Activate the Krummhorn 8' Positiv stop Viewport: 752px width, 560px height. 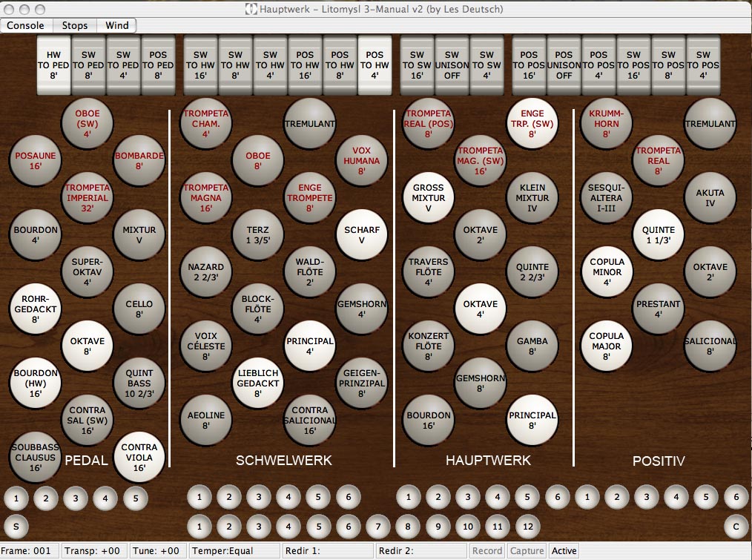[606, 124]
